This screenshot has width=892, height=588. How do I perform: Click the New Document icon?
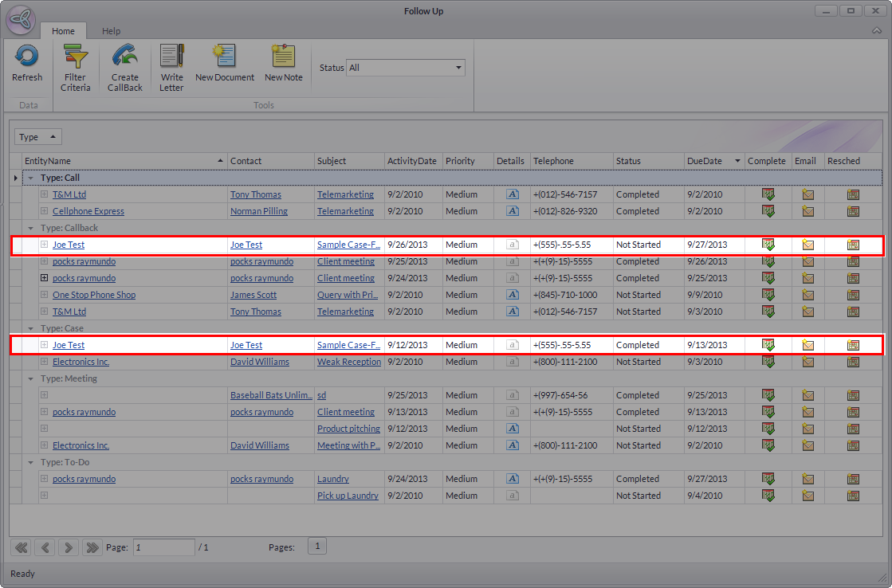[224, 57]
